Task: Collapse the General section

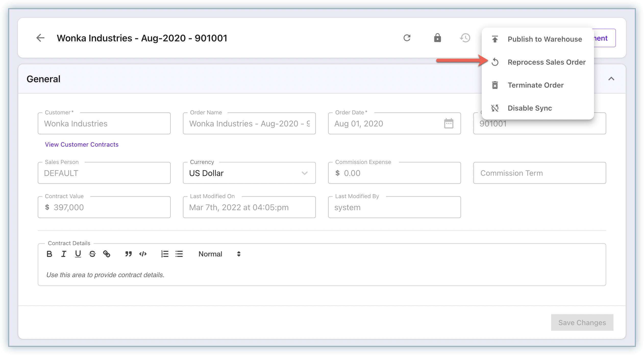Action: (x=611, y=79)
